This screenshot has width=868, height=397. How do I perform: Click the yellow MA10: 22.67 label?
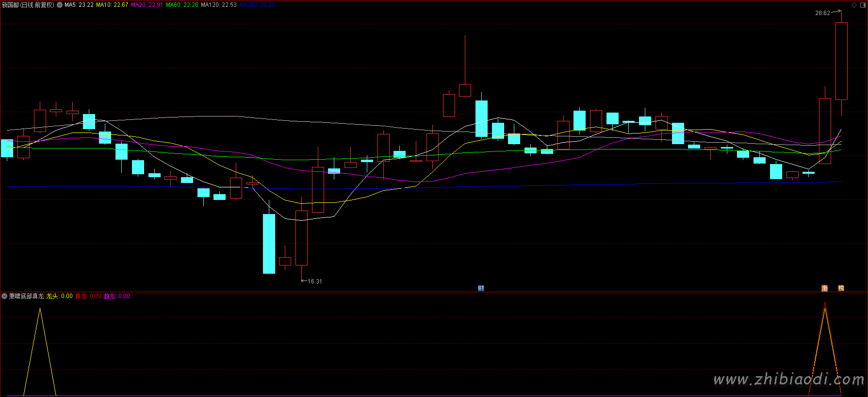click(x=112, y=5)
